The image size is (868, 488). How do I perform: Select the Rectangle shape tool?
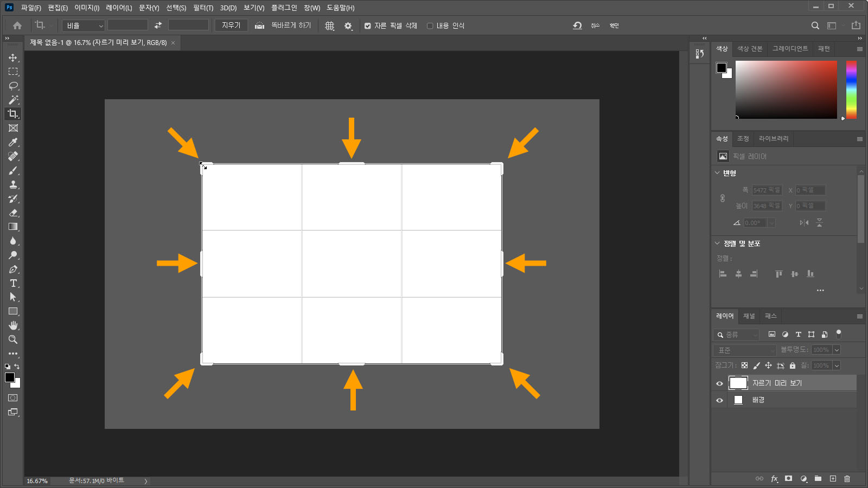pyautogui.click(x=13, y=311)
